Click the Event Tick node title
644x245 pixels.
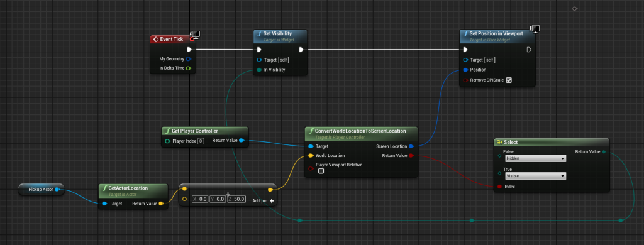tap(172, 39)
